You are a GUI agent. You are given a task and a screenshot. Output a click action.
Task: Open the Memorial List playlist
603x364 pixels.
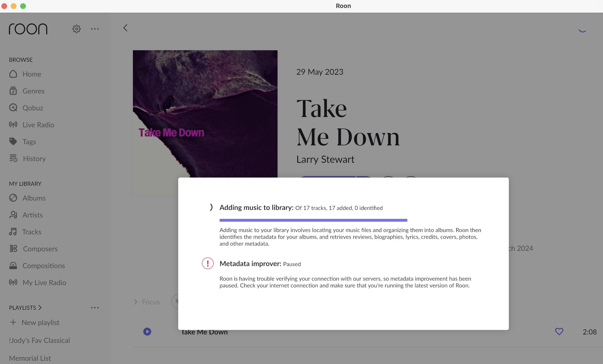[x=30, y=358]
